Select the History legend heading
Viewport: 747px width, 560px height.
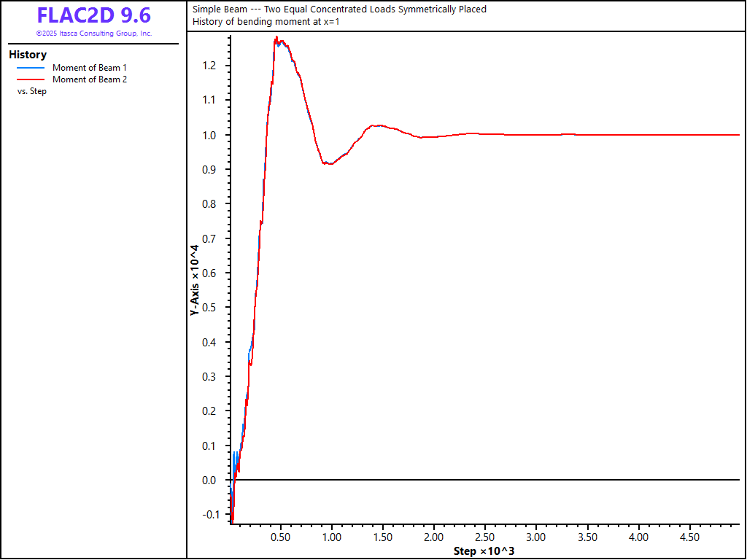pyautogui.click(x=28, y=55)
